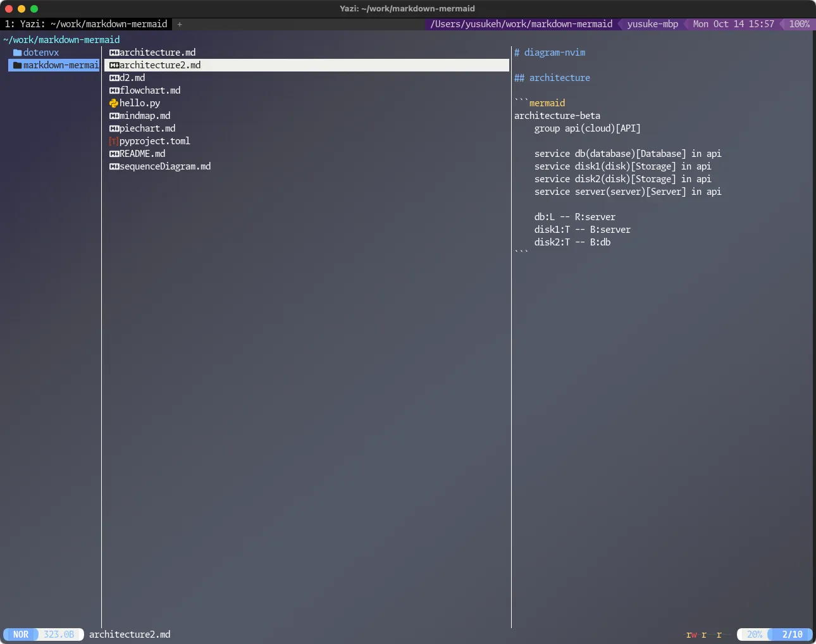The height and width of the screenshot is (644, 816).
Task: Click the '# diagram-nvim' heading in preview
Action: 550,53
